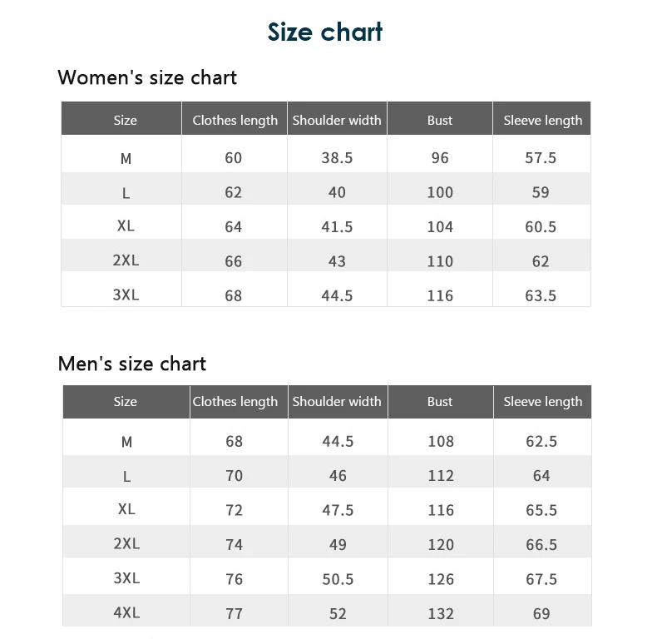Click women's shoulder width value 38.5
The image size is (657, 644).
tap(337, 158)
